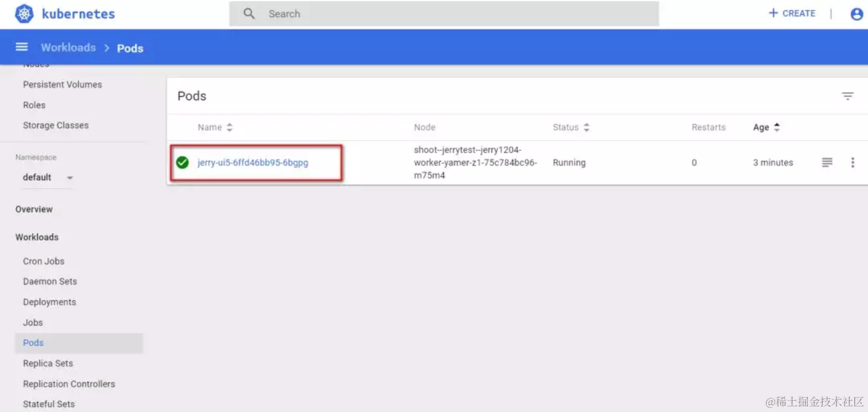Click the Restarts column header
Screen dimensions: 868x412
tap(709, 127)
